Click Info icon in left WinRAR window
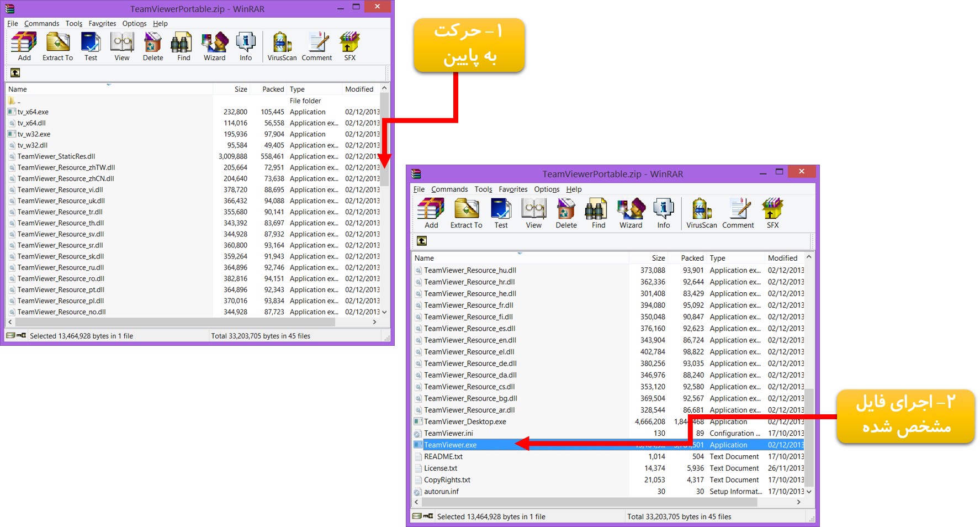 coord(246,46)
